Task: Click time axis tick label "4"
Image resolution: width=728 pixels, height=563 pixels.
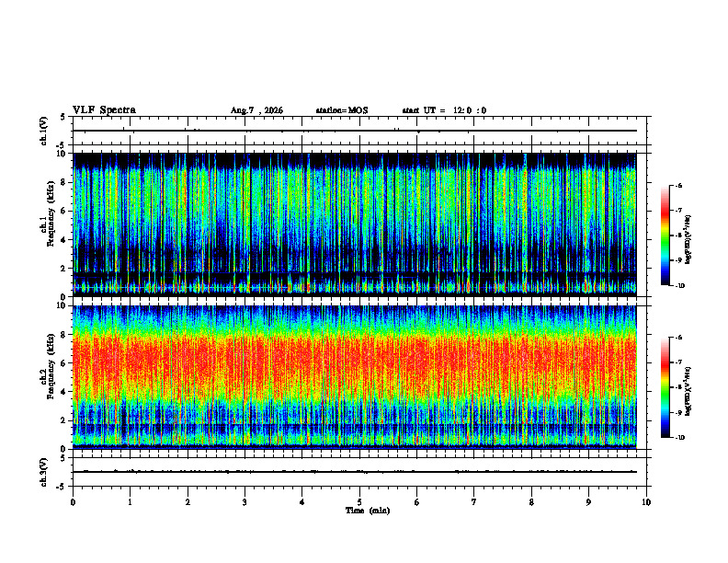Action: tap(302, 502)
